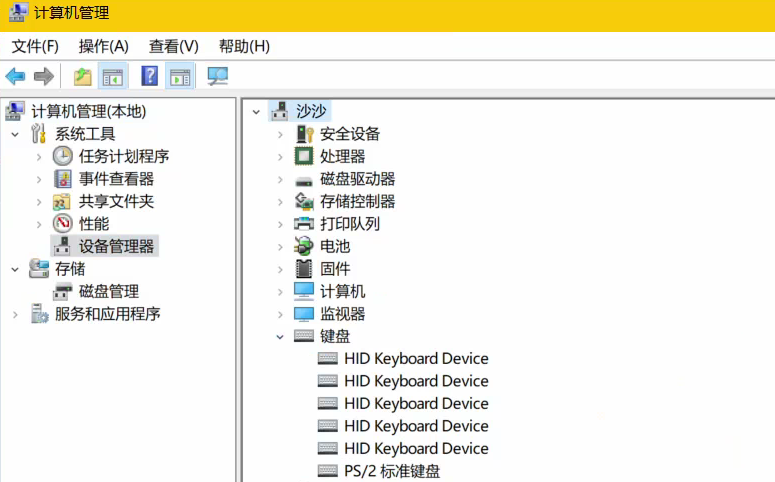The width and height of the screenshot is (775, 482).
Task: Open the 帮助(H) menu
Action: 244,46
